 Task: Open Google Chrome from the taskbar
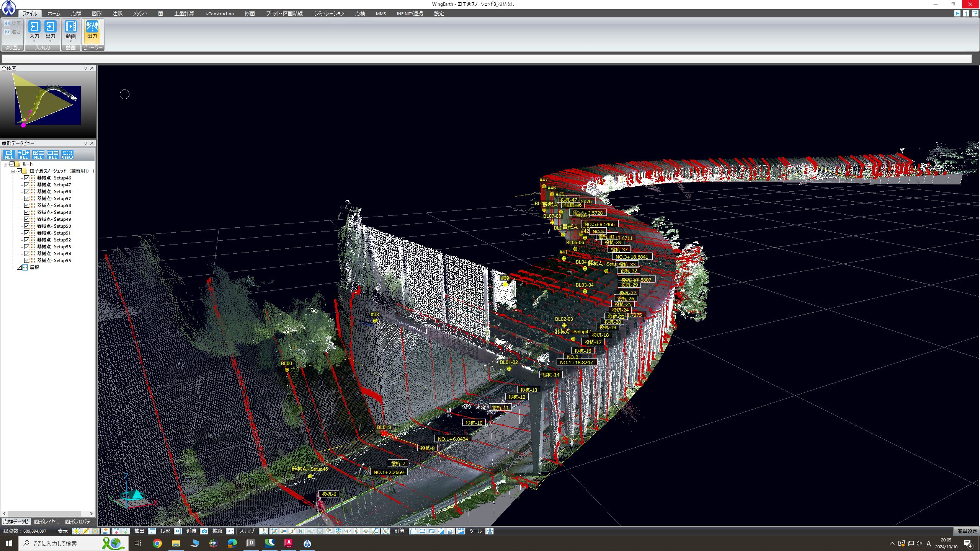pyautogui.click(x=157, y=543)
